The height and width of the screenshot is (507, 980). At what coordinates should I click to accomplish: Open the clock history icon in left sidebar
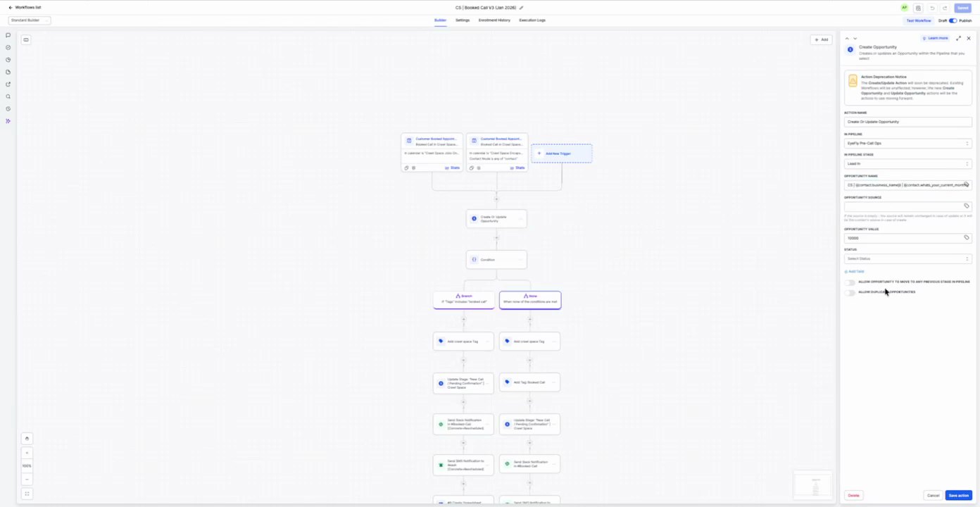click(8, 109)
